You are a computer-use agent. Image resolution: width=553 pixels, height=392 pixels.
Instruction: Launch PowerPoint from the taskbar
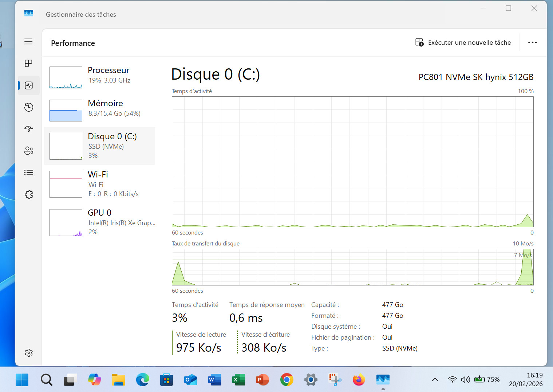[262, 380]
